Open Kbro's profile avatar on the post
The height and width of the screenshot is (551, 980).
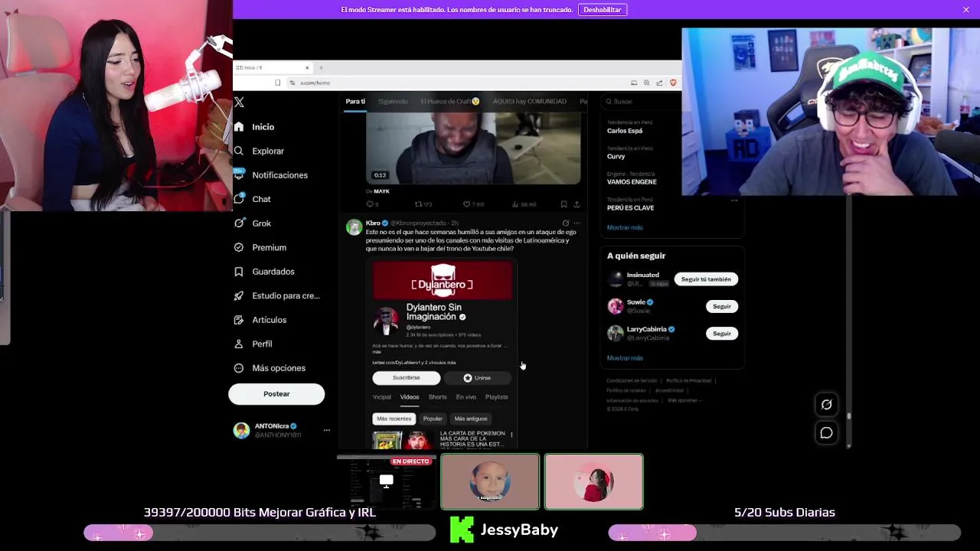click(x=354, y=227)
